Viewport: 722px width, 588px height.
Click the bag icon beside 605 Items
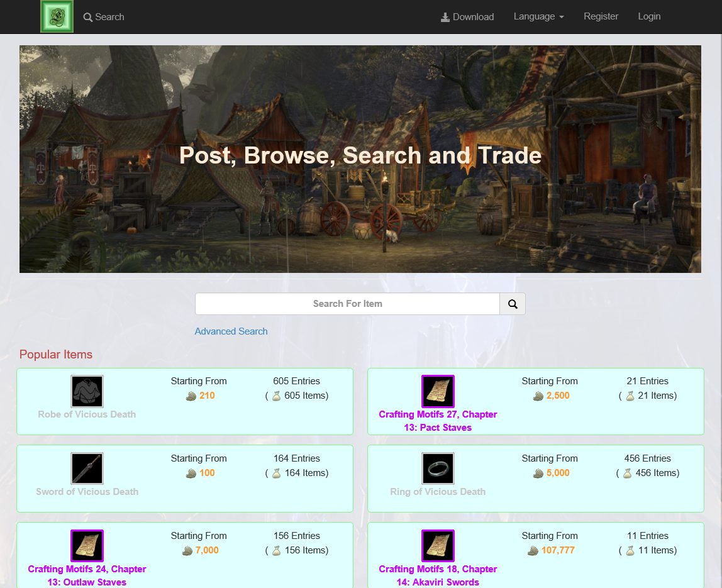[276, 396]
